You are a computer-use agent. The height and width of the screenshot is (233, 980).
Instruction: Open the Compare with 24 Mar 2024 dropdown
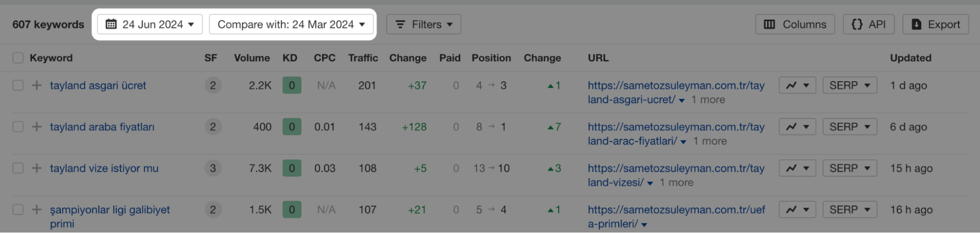click(x=291, y=24)
